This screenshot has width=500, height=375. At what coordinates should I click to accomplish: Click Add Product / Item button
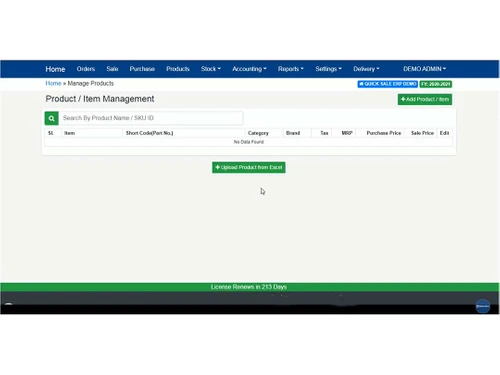point(425,99)
